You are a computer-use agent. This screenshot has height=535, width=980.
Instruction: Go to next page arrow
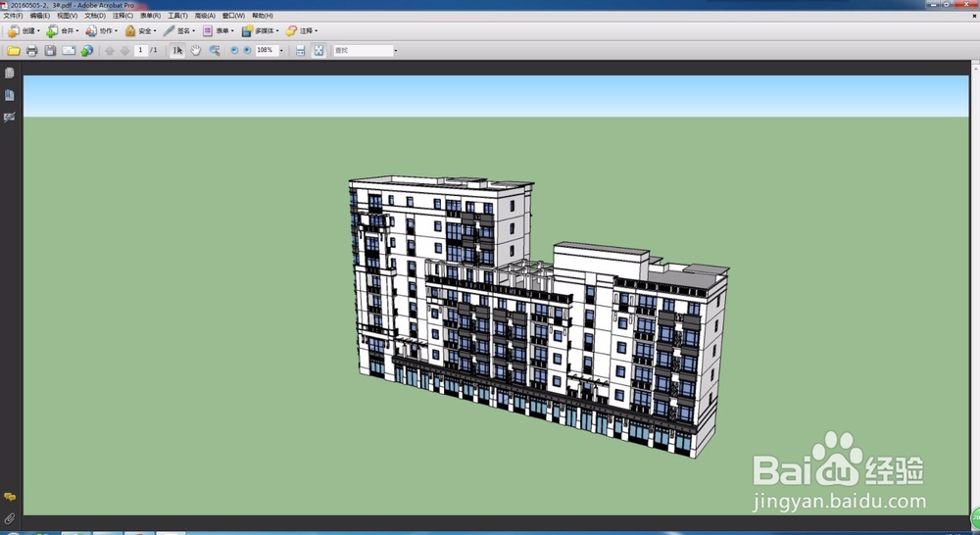click(125, 51)
